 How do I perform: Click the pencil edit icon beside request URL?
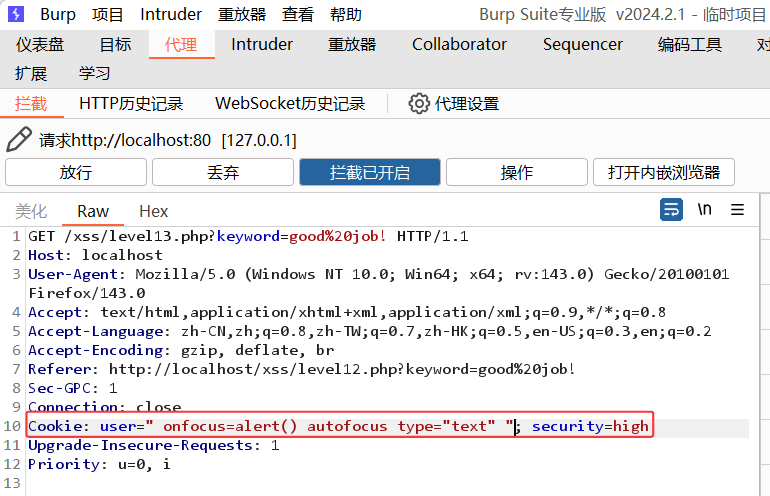19,139
